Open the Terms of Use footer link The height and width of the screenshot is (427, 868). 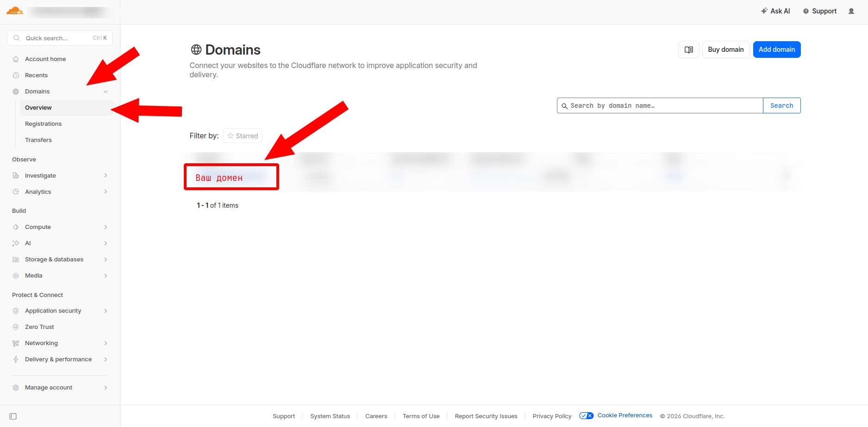(421, 416)
